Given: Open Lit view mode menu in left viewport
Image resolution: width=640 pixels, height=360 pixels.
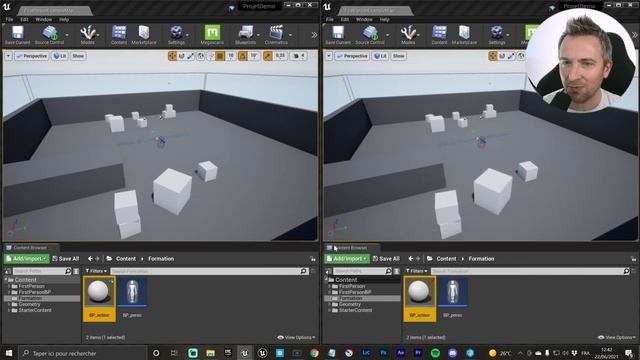Looking at the screenshot, I should coord(60,56).
